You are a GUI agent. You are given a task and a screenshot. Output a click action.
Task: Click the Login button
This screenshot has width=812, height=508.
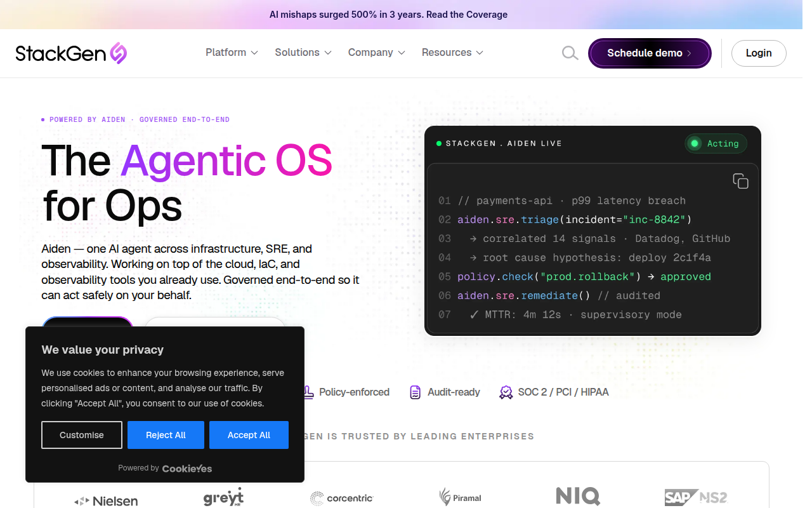coord(759,53)
